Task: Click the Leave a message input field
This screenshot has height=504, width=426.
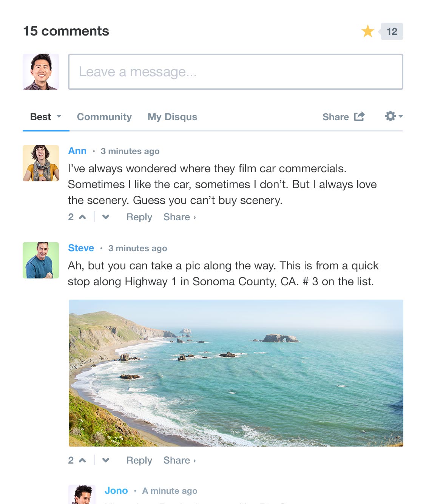Action: click(x=236, y=72)
